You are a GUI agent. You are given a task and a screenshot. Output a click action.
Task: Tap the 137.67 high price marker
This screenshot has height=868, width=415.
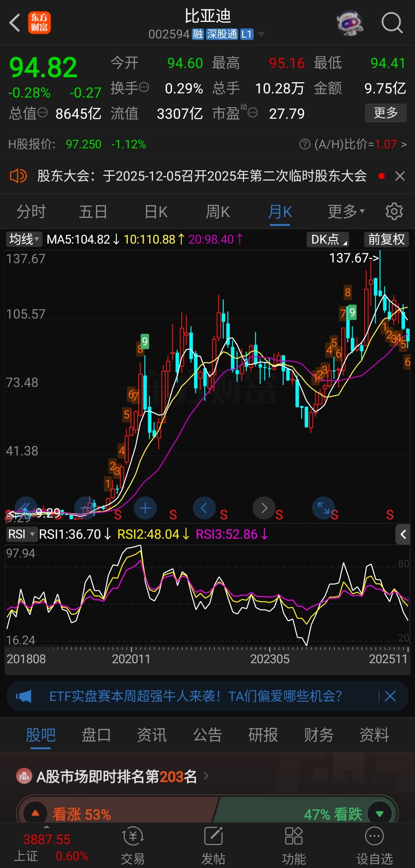click(354, 258)
